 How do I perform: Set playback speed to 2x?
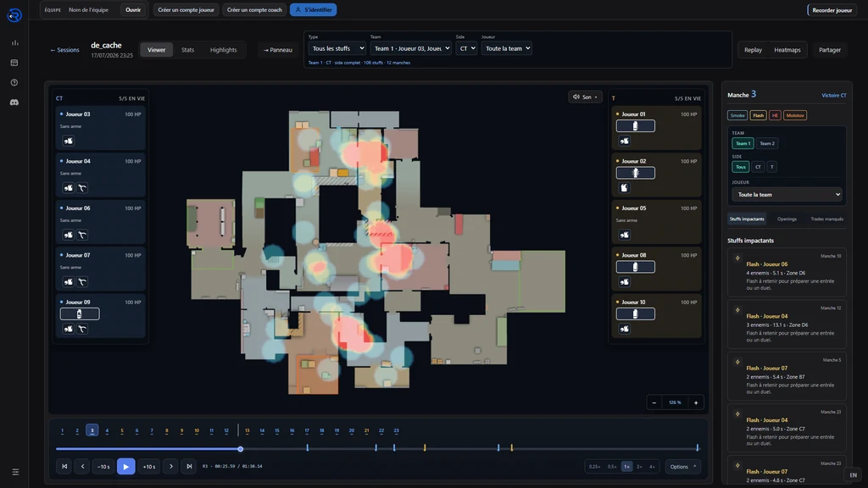639,467
